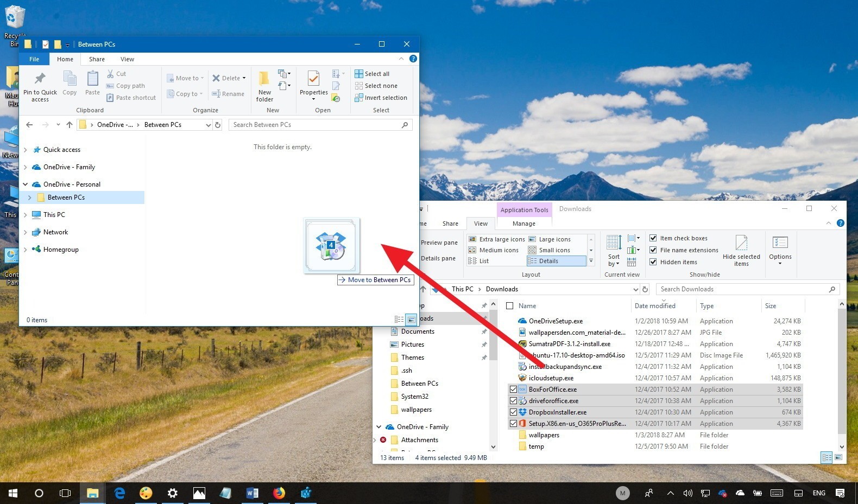Uncheck BoxForOffice.exe checkbox
Image resolution: width=858 pixels, height=504 pixels.
(x=513, y=389)
